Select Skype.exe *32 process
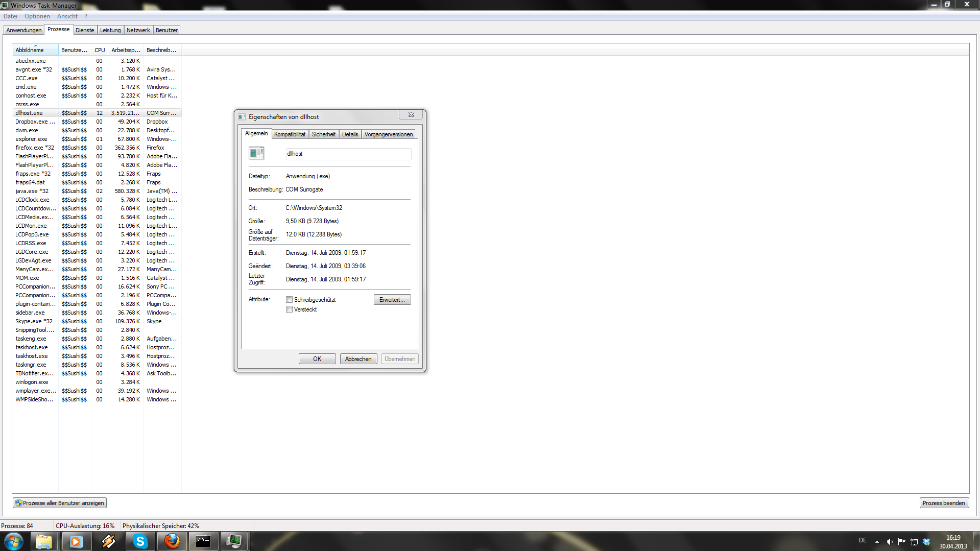The height and width of the screenshot is (551, 980). 97,321
